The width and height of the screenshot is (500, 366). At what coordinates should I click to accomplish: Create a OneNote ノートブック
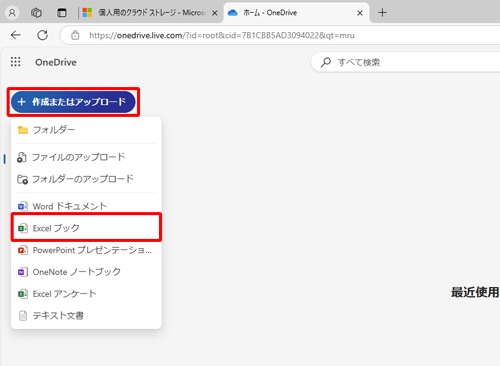pos(86,272)
